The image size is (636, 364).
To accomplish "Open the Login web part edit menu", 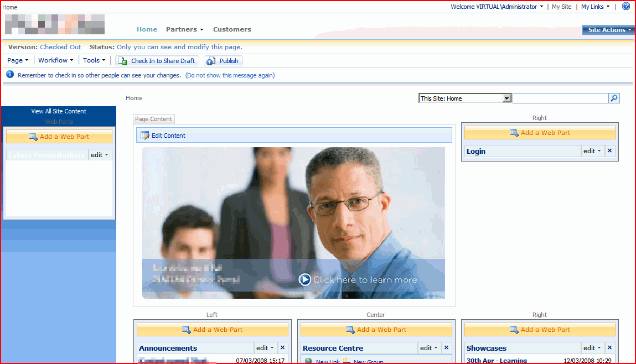I will [x=592, y=151].
